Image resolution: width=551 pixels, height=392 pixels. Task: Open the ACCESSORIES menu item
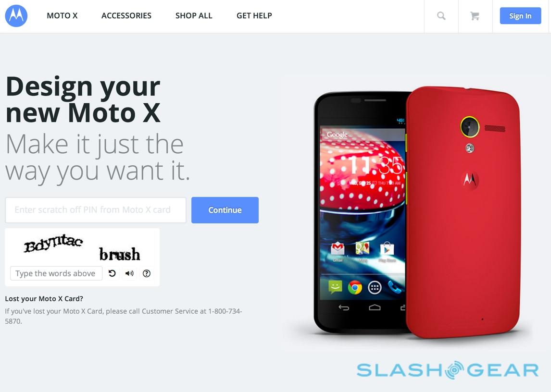tap(126, 16)
